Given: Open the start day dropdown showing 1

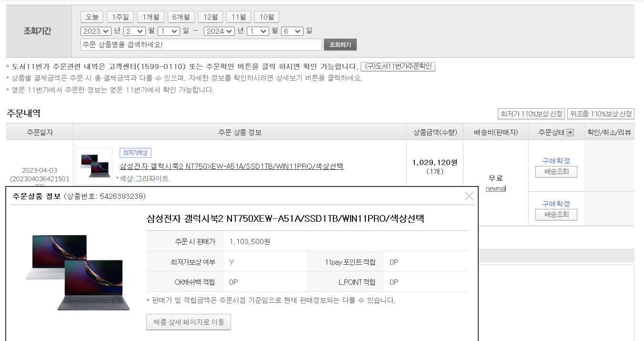Looking at the screenshot, I should [169, 31].
